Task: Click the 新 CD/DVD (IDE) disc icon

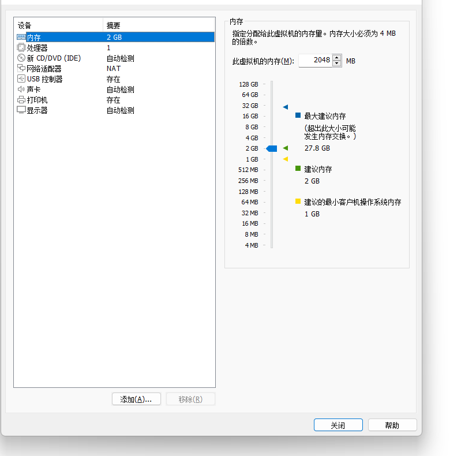Action: click(21, 58)
